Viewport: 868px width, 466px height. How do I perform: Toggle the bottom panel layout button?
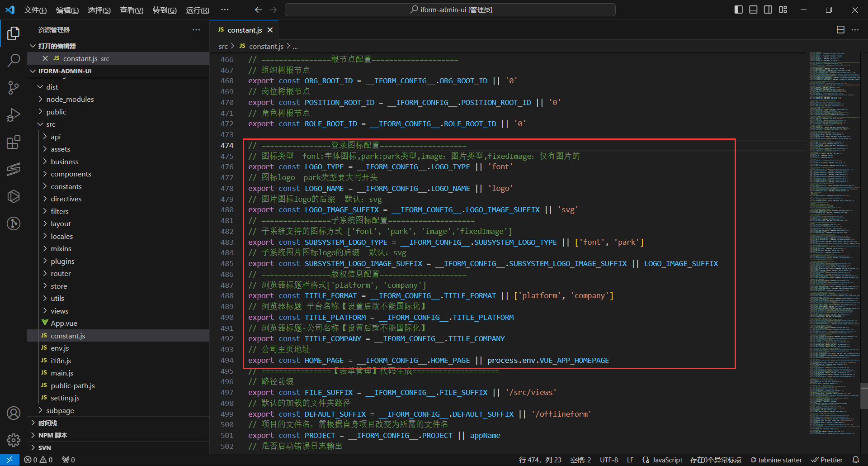pyautogui.click(x=753, y=10)
